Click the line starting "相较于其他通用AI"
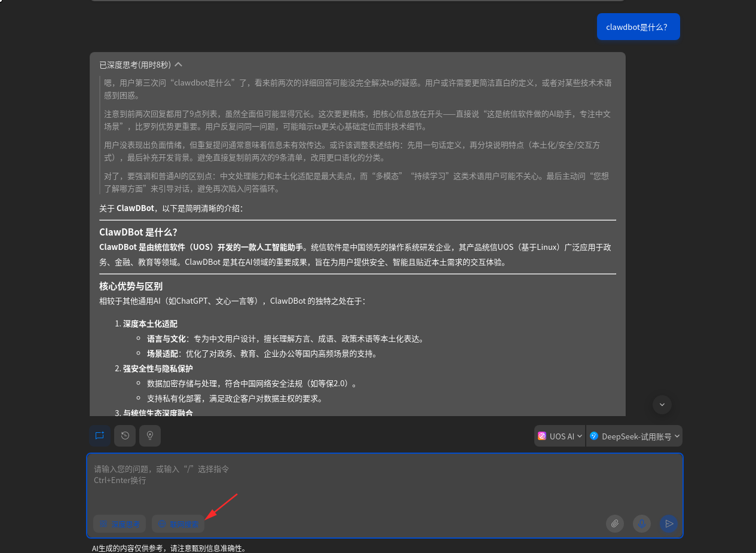This screenshot has height=553, width=756. click(232, 301)
